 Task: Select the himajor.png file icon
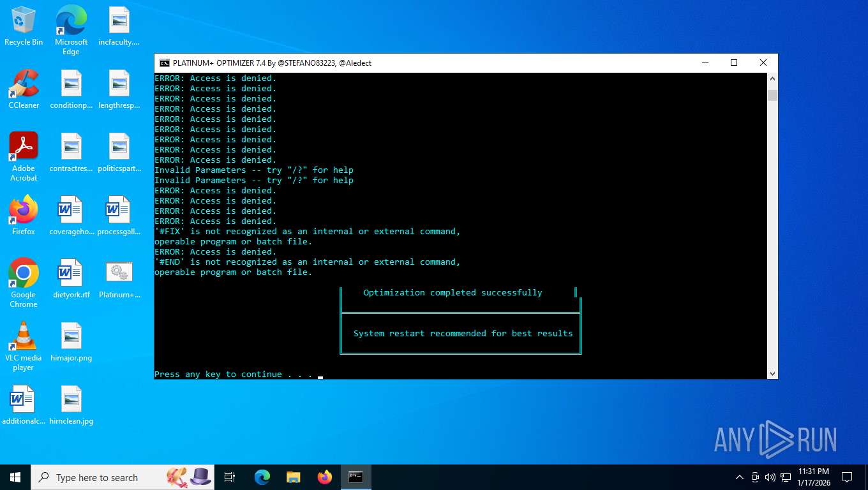pyautogui.click(x=71, y=342)
